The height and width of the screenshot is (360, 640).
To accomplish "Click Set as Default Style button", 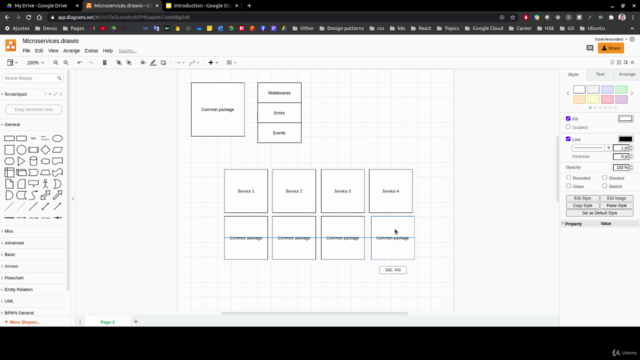I will (600, 213).
